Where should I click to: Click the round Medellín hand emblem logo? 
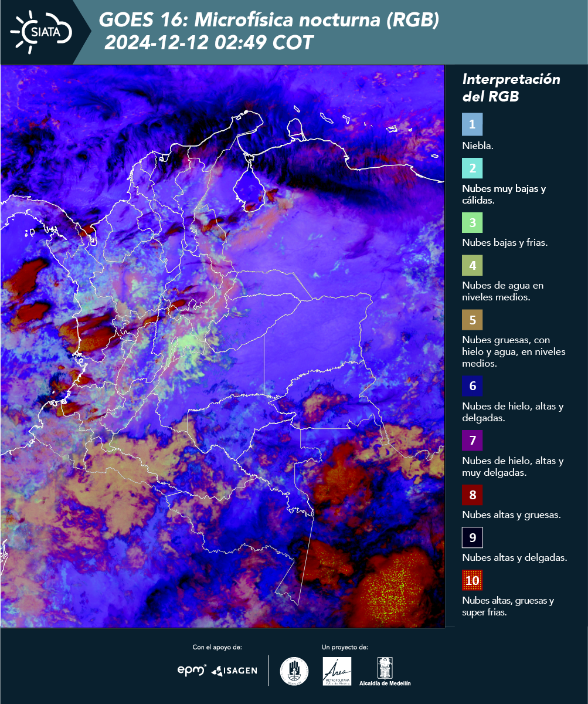click(x=294, y=671)
